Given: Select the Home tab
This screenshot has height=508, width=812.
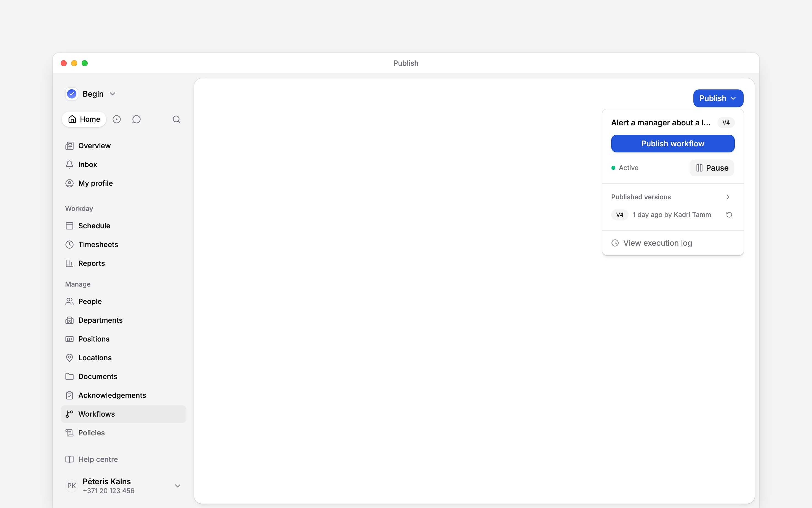Looking at the screenshot, I should tap(84, 119).
